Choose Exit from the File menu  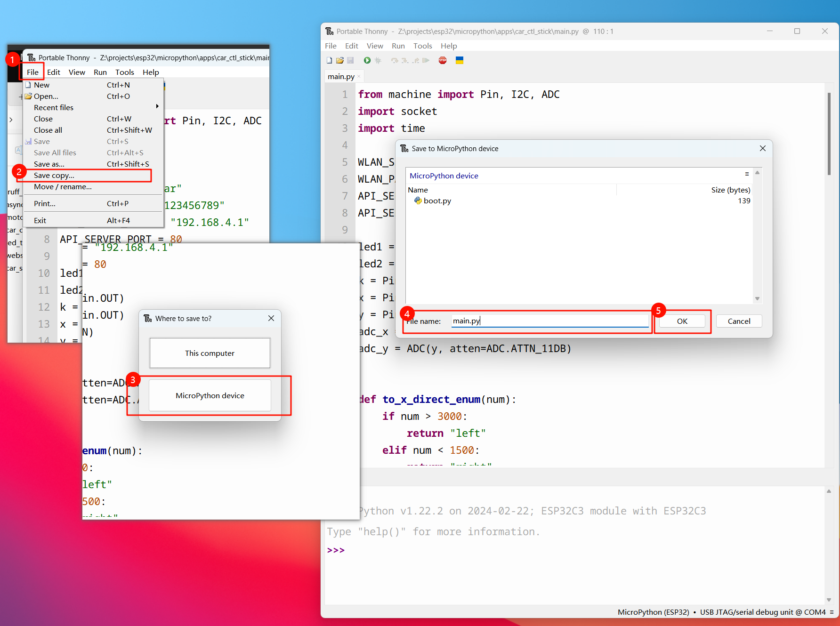tap(93, 220)
